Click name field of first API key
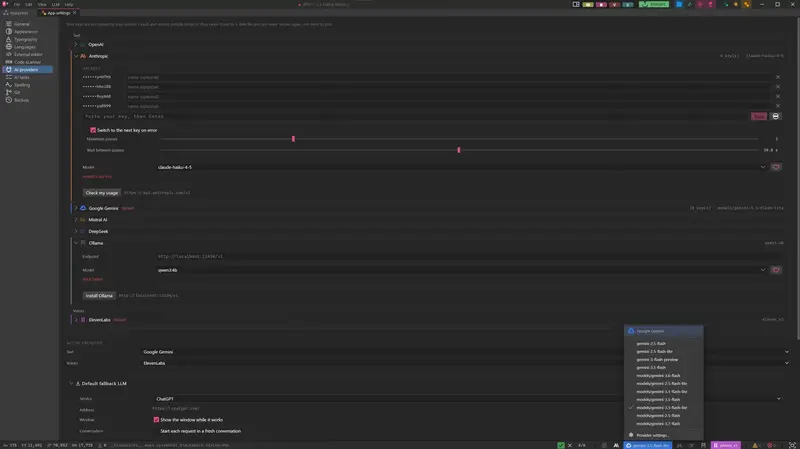The width and height of the screenshot is (800, 449). [x=448, y=78]
